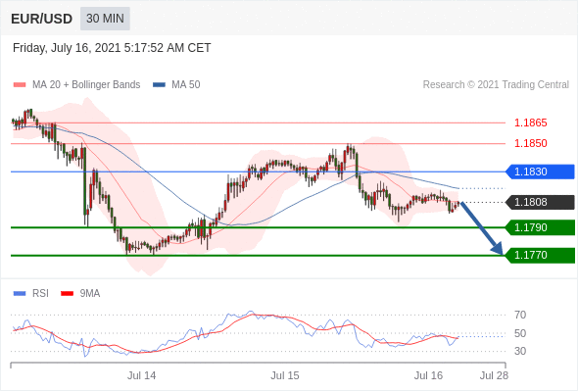Click the '9MA' legend label

[x=90, y=294]
